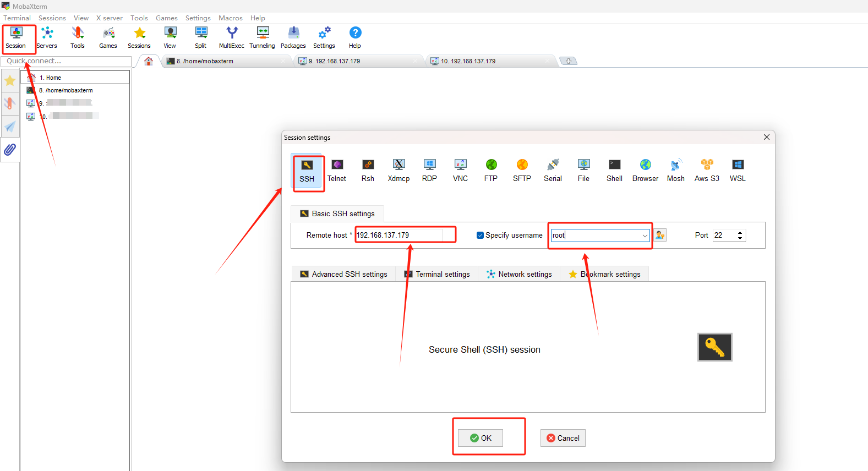Click the Cancel button
Viewport: 868px width, 471px height.
563,438
